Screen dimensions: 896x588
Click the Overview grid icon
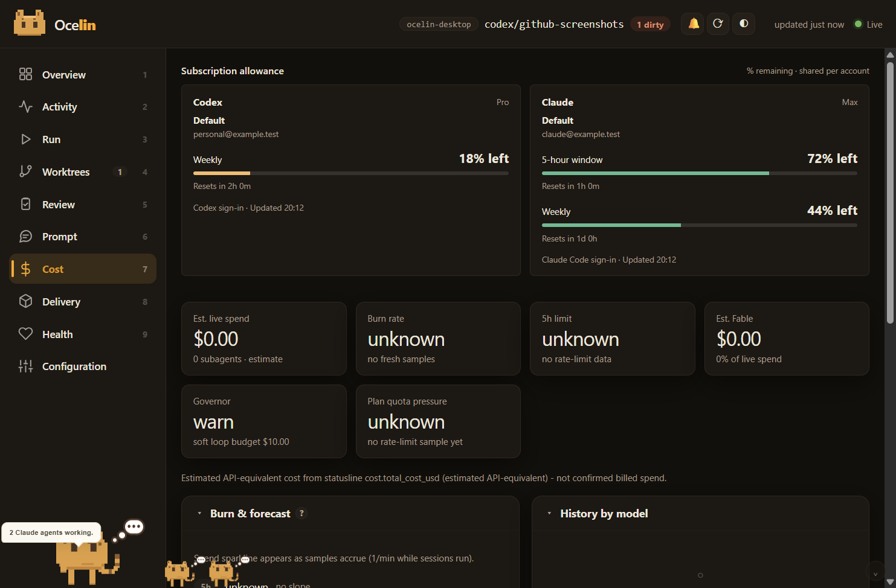click(x=25, y=74)
